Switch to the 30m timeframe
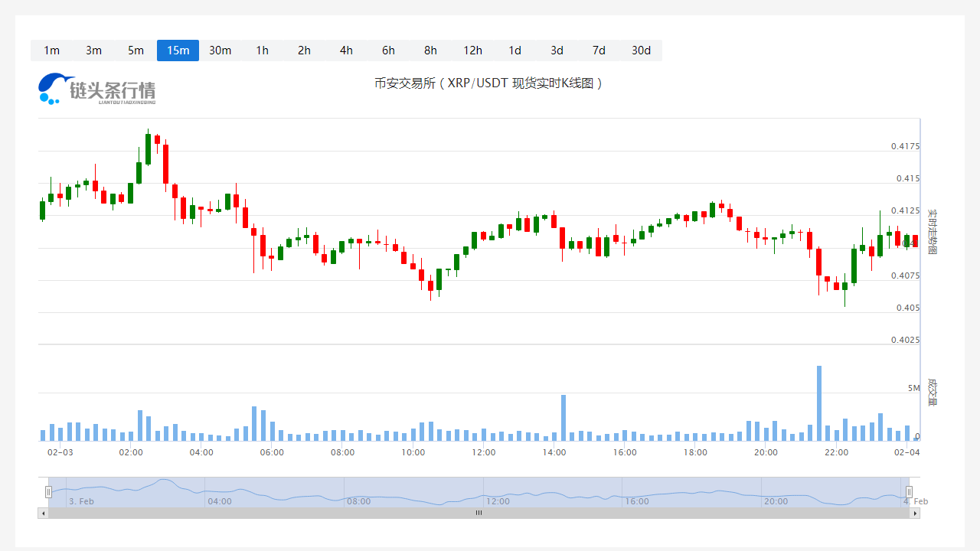The height and width of the screenshot is (551, 980). click(220, 51)
